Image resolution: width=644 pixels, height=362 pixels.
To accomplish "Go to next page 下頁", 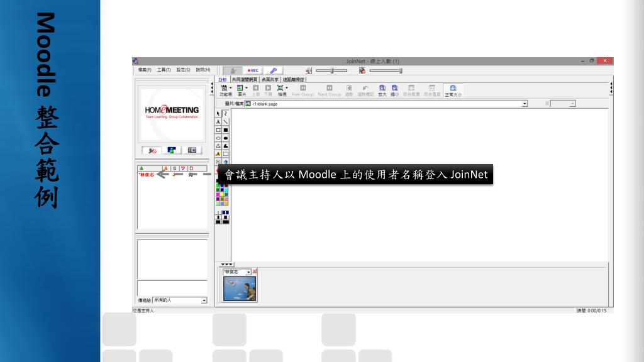I will coord(268,90).
